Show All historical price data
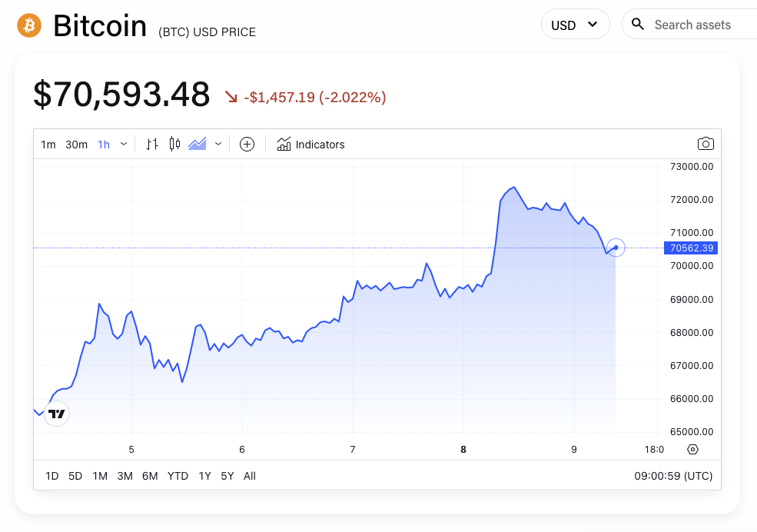Viewport: 757px width, 532px height. [x=249, y=476]
